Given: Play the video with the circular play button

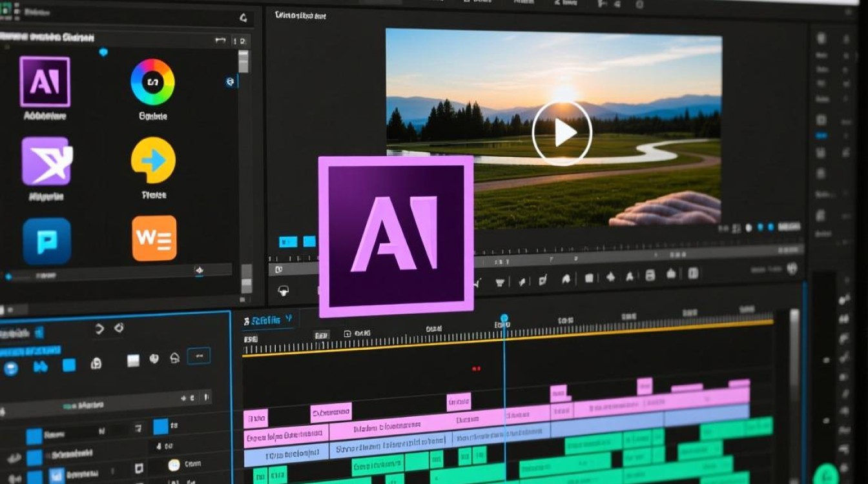Looking at the screenshot, I should pyautogui.click(x=562, y=132).
